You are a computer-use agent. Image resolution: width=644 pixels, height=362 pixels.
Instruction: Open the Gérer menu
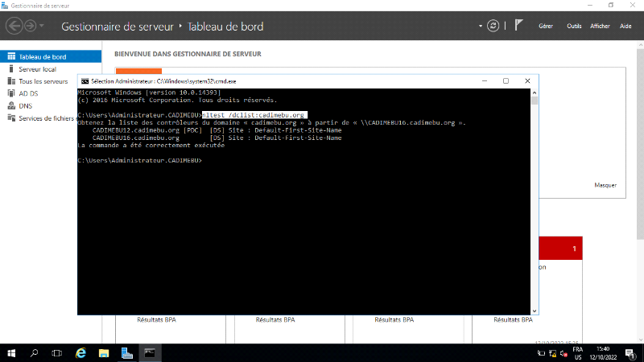pos(546,26)
